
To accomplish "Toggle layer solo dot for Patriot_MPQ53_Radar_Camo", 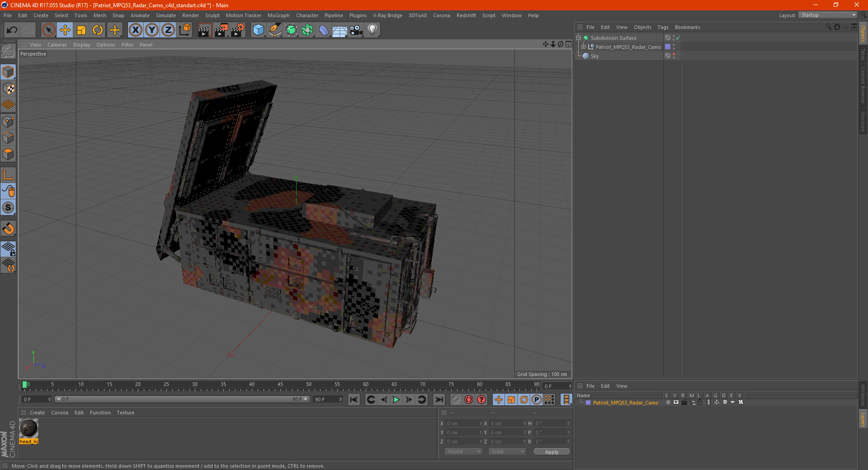I will [x=668, y=402].
